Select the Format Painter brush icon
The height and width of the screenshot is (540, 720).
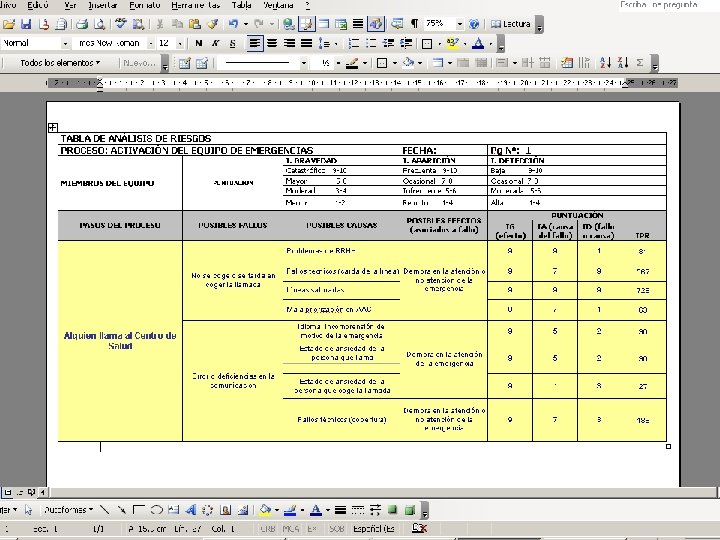pos(212,24)
